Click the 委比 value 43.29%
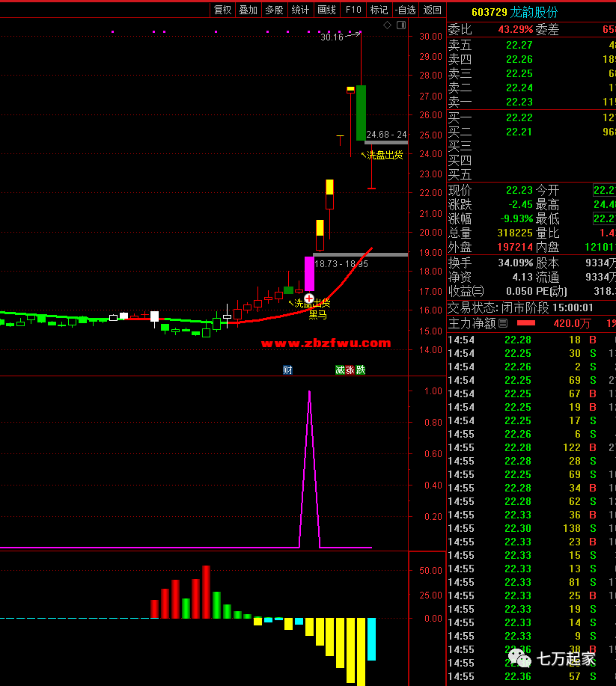616x686 pixels. [516, 29]
